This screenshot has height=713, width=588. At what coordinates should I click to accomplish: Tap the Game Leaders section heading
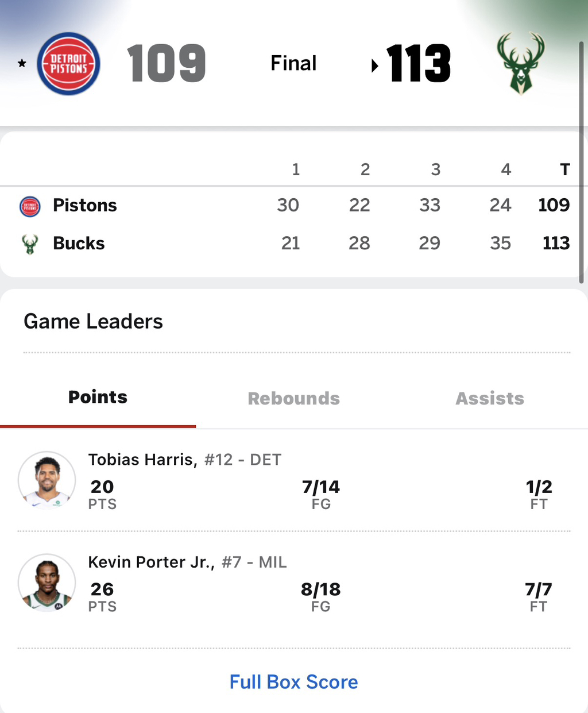point(93,322)
